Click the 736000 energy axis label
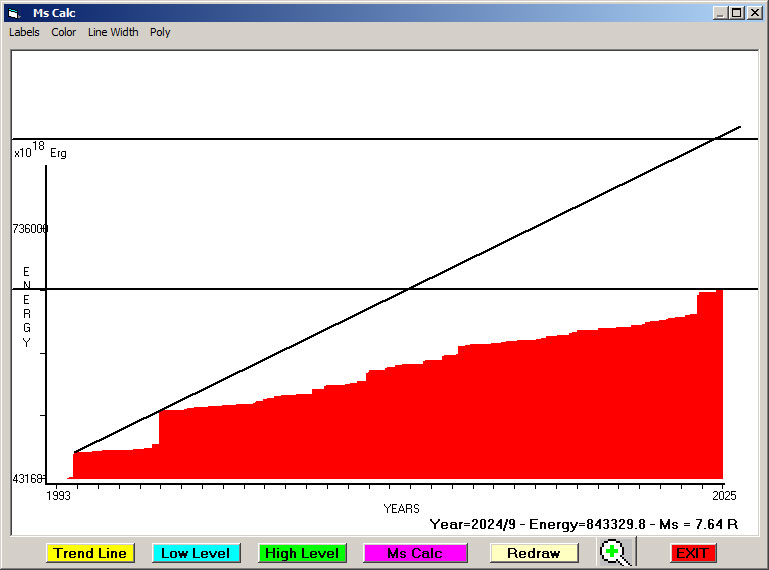Image resolution: width=769 pixels, height=570 pixels. [x=30, y=229]
